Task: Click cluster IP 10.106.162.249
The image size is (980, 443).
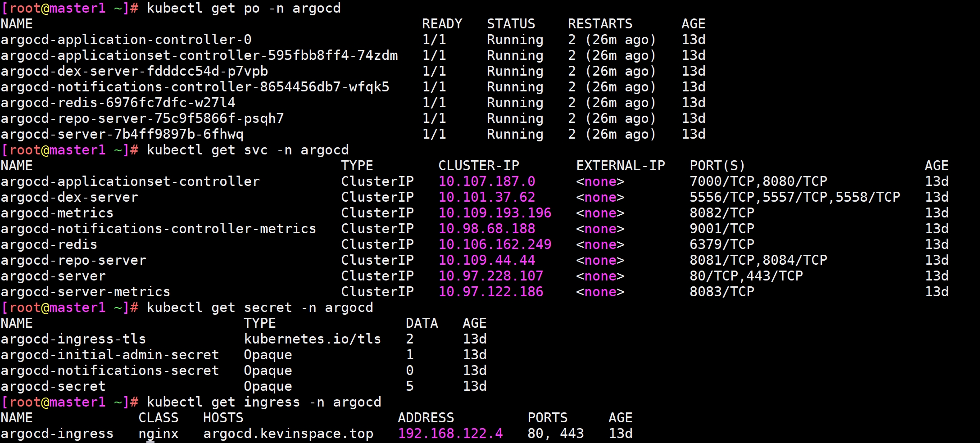Action: tap(495, 245)
